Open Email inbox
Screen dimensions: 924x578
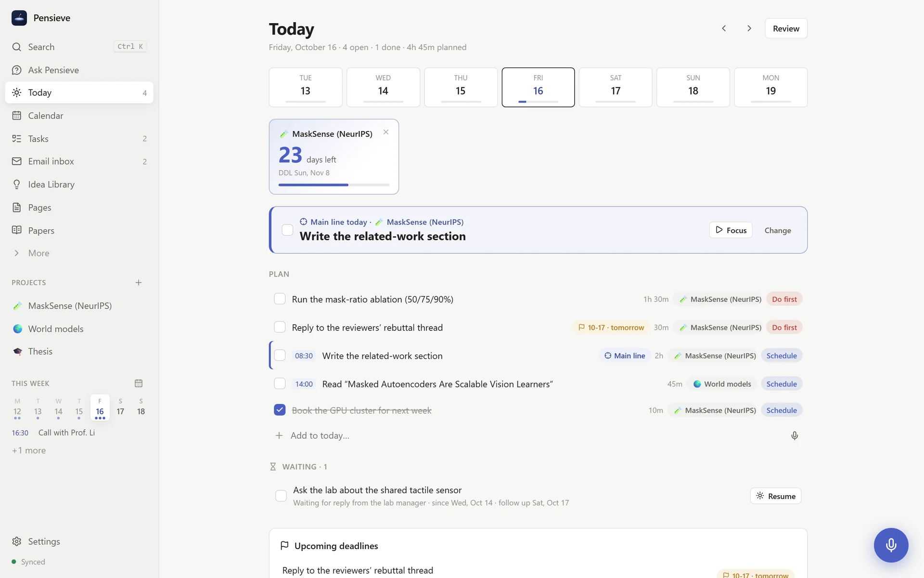click(79, 161)
